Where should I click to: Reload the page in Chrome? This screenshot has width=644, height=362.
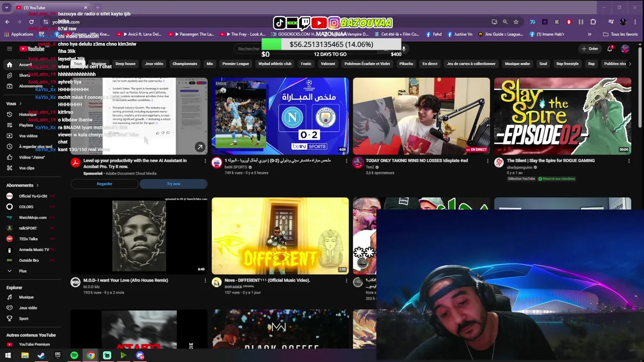31,22
